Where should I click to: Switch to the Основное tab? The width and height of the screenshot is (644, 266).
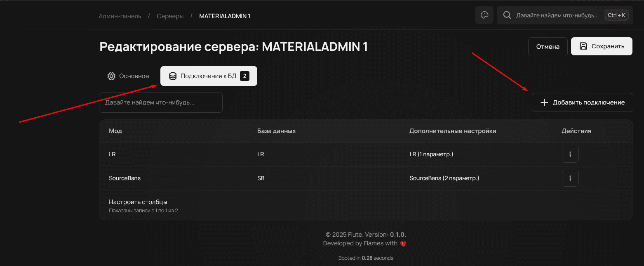click(128, 76)
